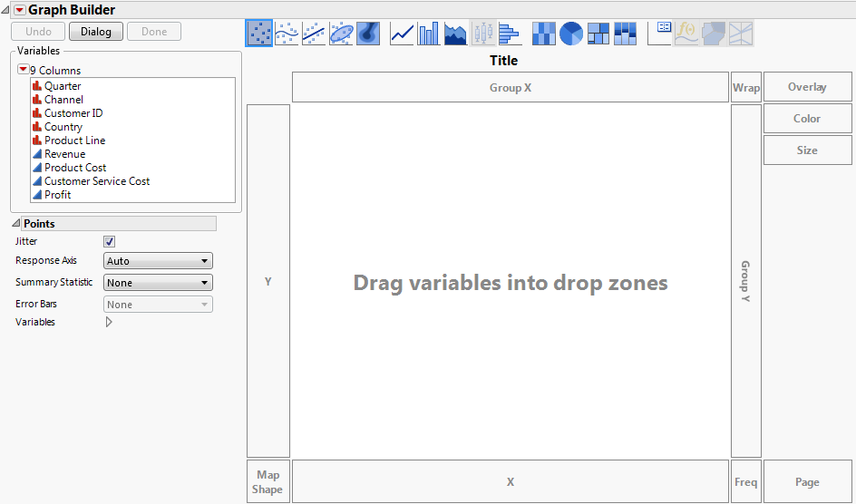856x504 pixels.
Task: Toggle the Jitter checkbox
Action: click(x=110, y=242)
